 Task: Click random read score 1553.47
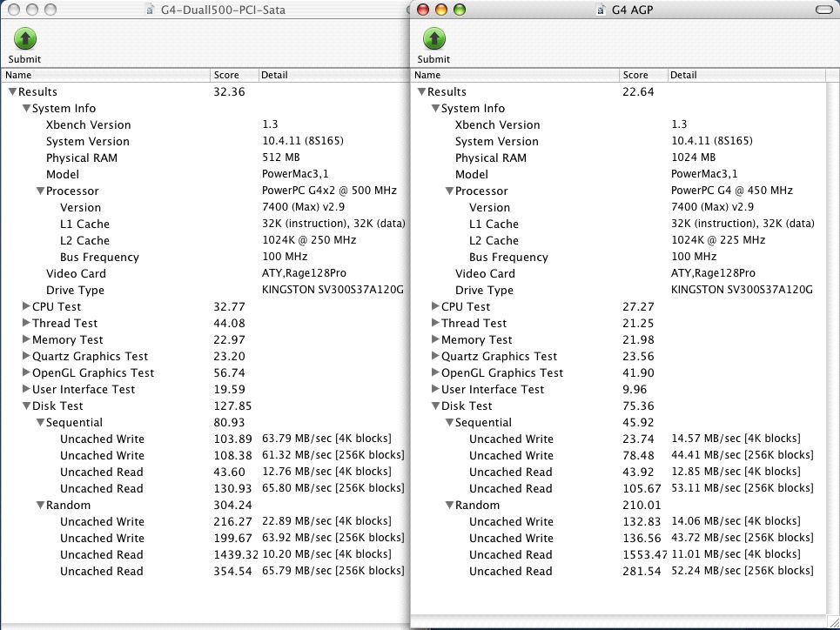(645, 555)
